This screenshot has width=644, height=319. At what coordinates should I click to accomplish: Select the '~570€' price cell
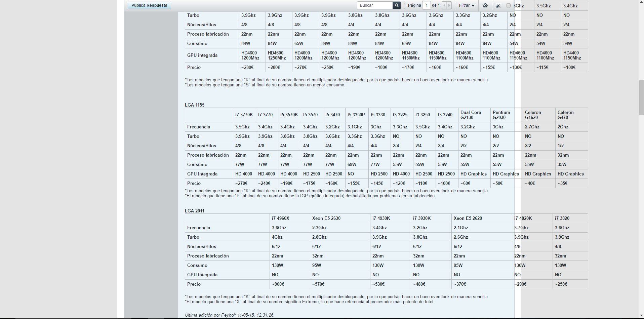340,284
